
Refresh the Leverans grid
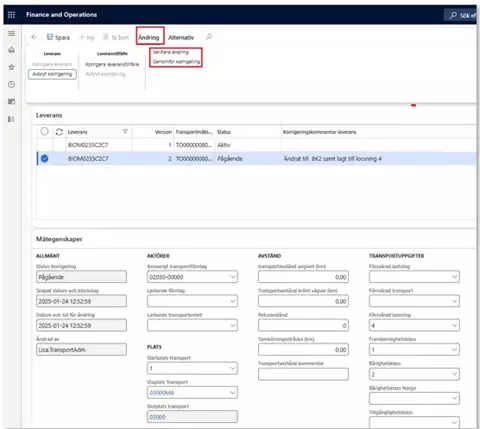tap(59, 132)
